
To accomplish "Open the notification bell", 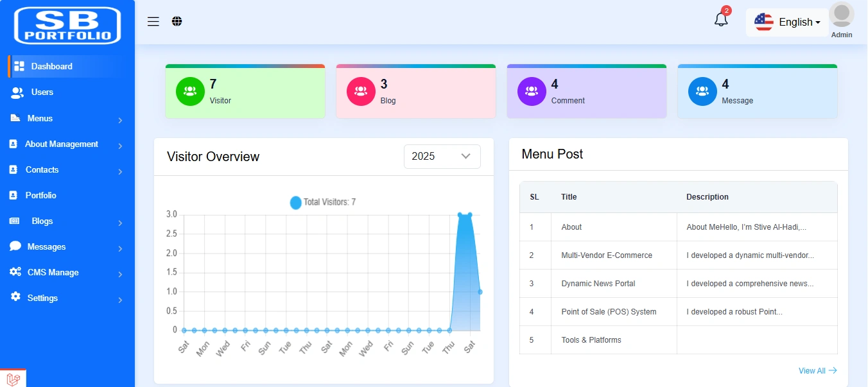I will coord(721,20).
